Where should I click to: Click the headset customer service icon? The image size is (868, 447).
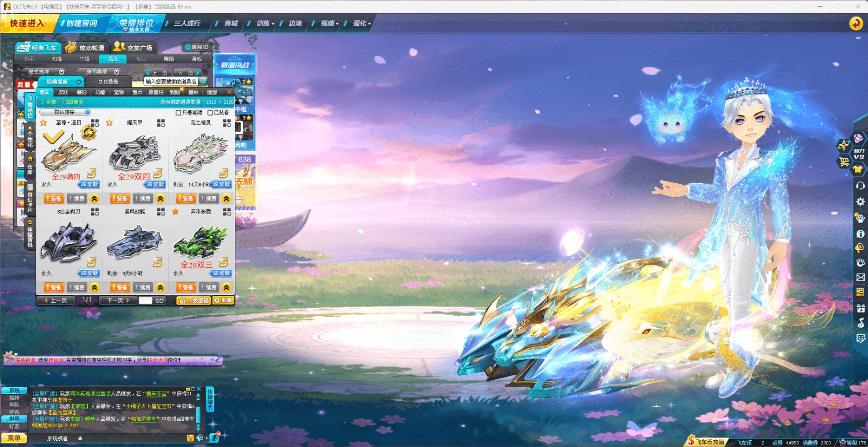coord(860,185)
